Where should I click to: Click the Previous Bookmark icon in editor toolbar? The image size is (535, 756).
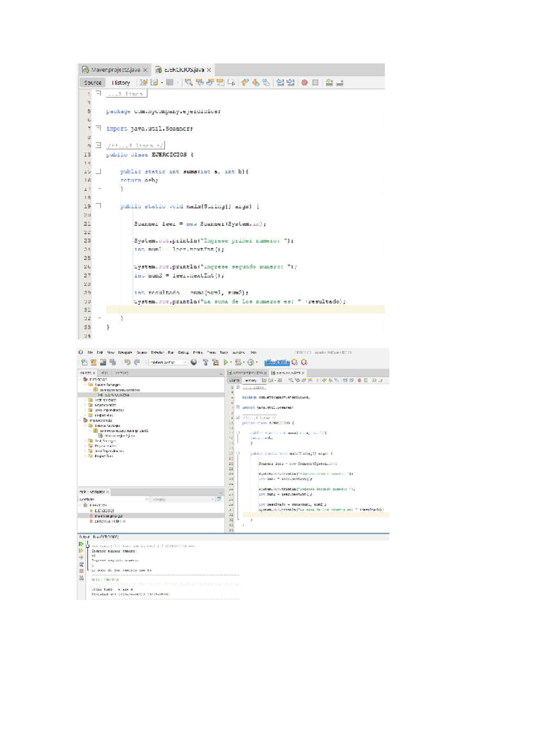(245, 82)
